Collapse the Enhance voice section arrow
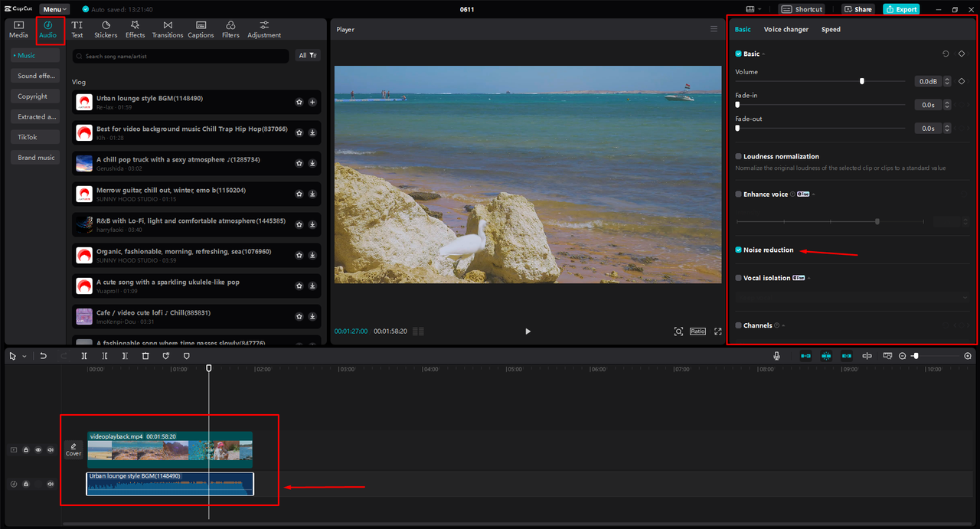980x529 pixels. click(813, 194)
